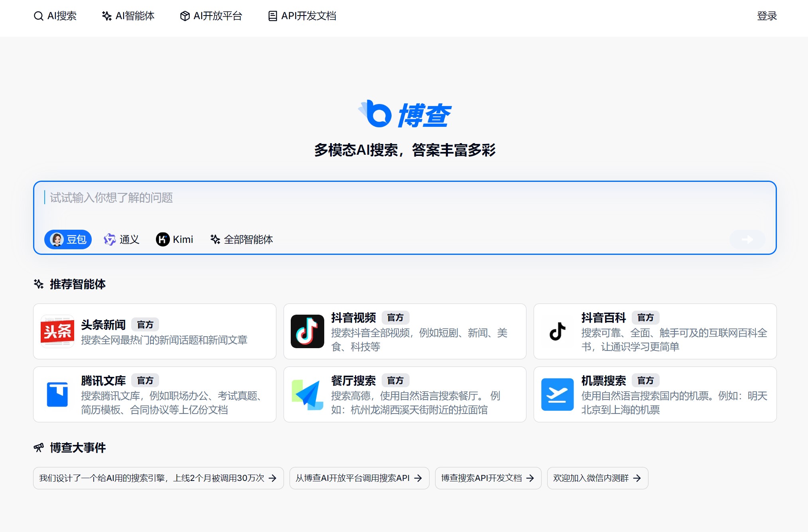Click the 头条新闻 Toutiao agent icon
The height and width of the screenshot is (532, 808).
(57, 331)
